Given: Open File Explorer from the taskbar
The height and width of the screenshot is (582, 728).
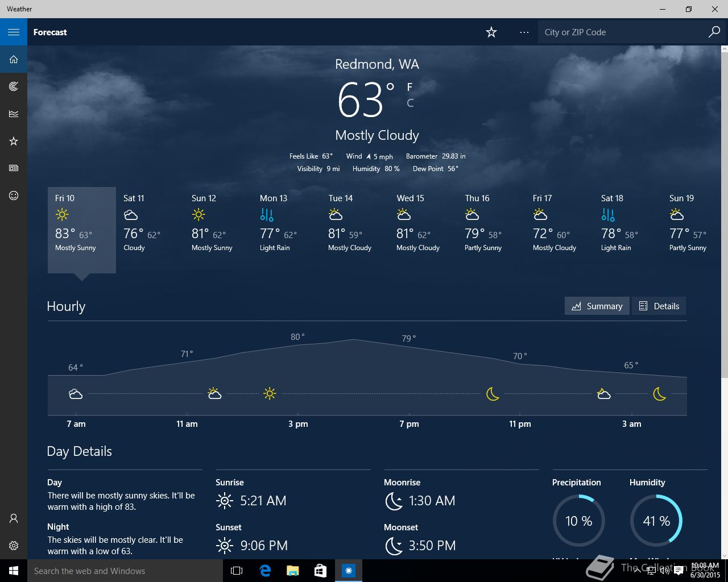Looking at the screenshot, I should [293, 571].
